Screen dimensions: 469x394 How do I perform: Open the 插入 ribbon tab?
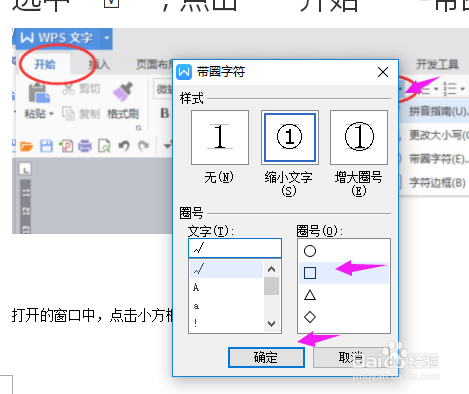coord(99,64)
